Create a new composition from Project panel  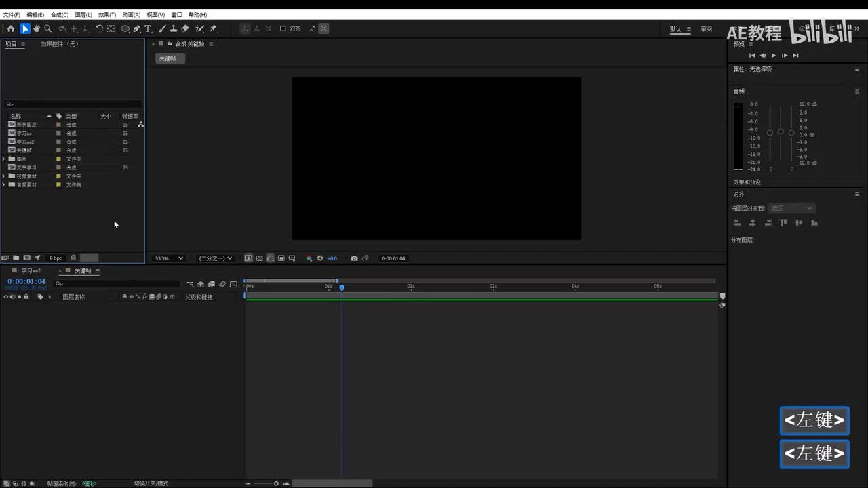tap(26, 258)
